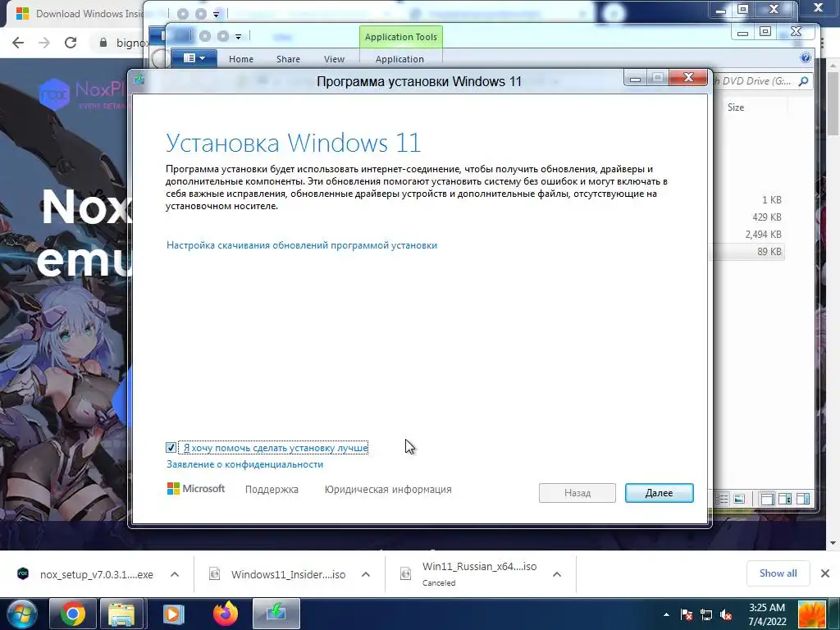Open Firefox from the taskbar
This screenshot has height=630, width=840.
[x=225, y=614]
